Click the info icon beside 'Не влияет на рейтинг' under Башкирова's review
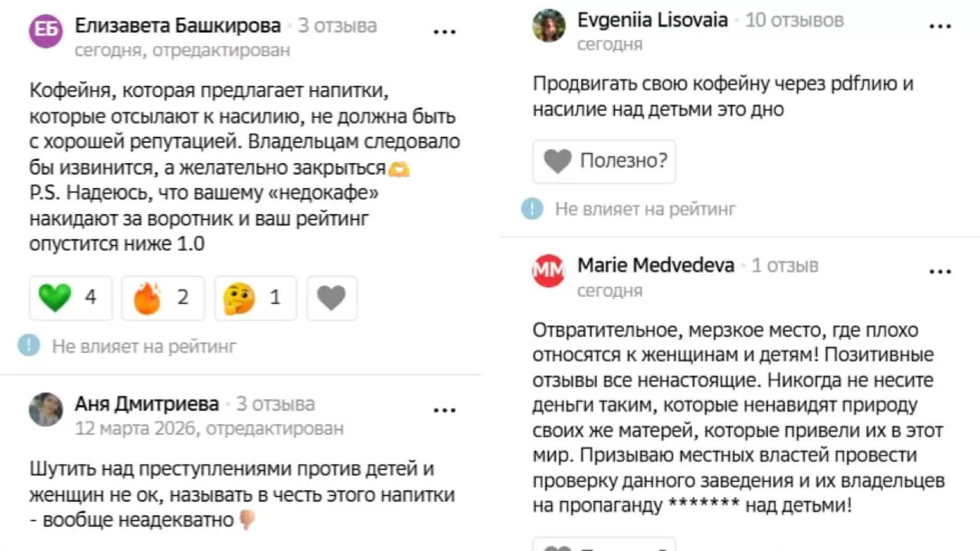The height and width of the screenshot is (551, 980). click(28, 346)
